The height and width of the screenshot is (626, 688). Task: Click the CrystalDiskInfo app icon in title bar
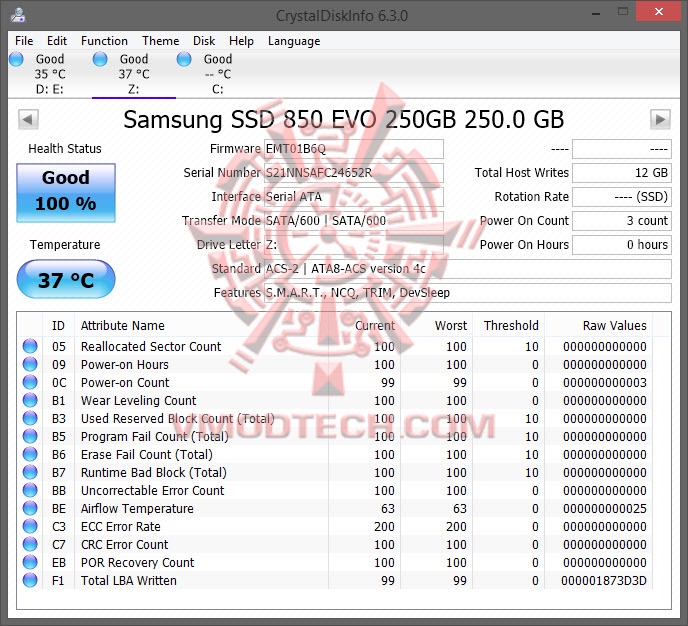[18, 14]
